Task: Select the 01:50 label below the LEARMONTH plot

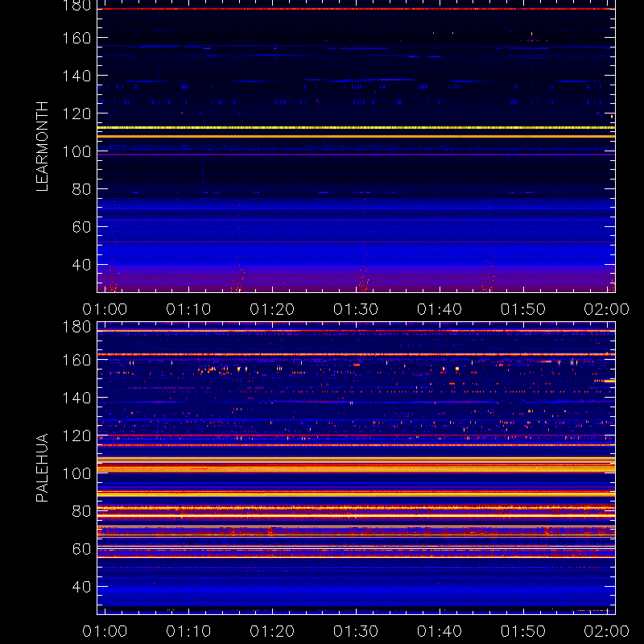Action: pos(522,309)
